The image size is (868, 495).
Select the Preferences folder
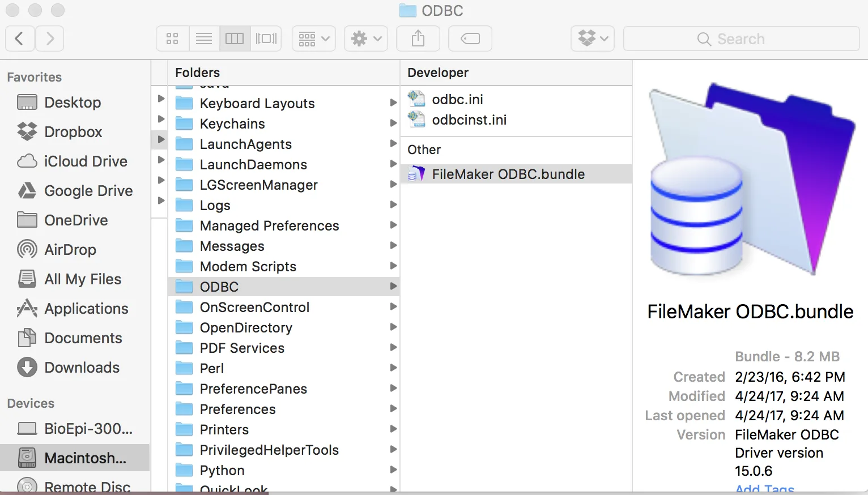284,409
